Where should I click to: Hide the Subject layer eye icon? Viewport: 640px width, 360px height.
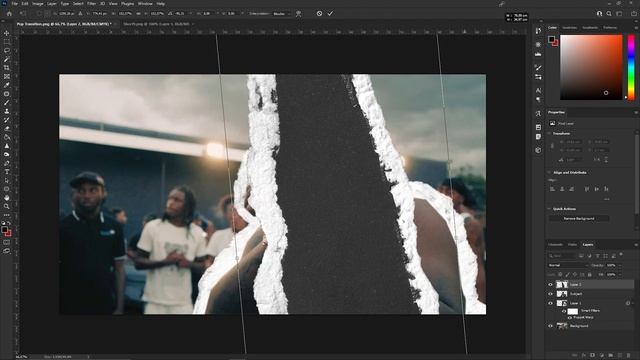click(x=550, y=294)
